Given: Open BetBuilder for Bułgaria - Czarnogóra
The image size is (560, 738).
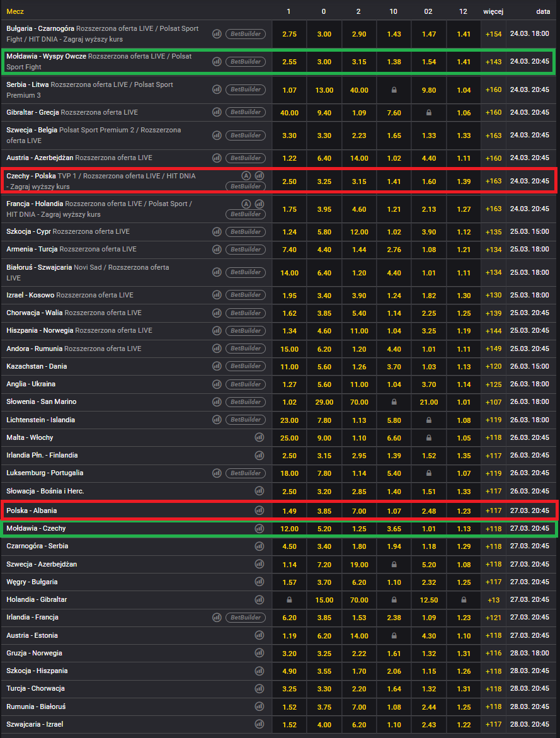Looking at the screenshot, I should tap(246, 34).
